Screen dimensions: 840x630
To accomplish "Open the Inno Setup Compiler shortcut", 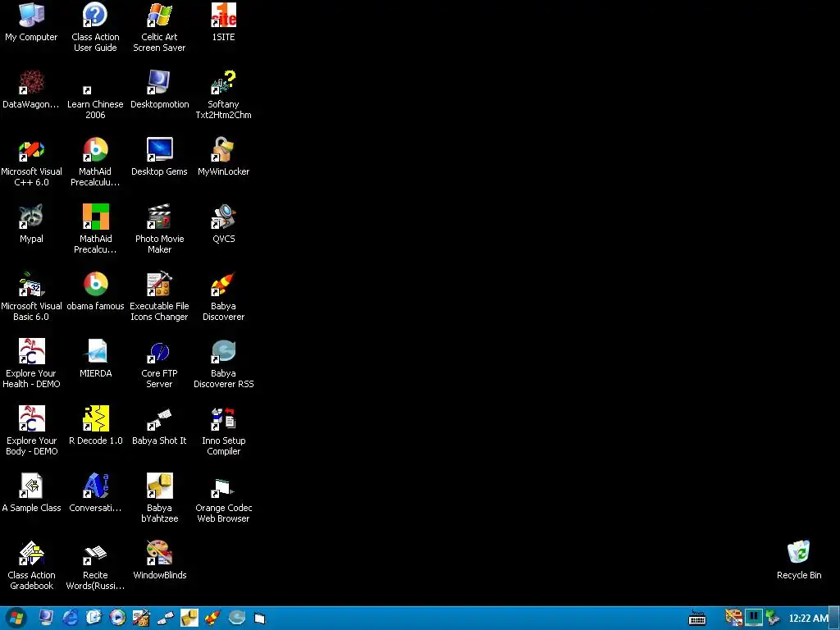I will (223, 431).
